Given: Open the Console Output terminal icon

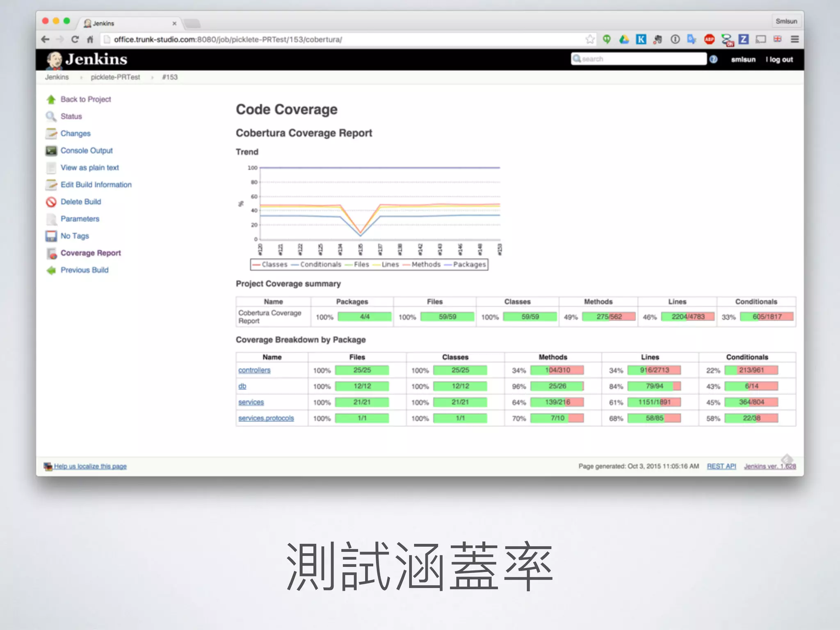Looking at the screenshot, I should point(51,151).
